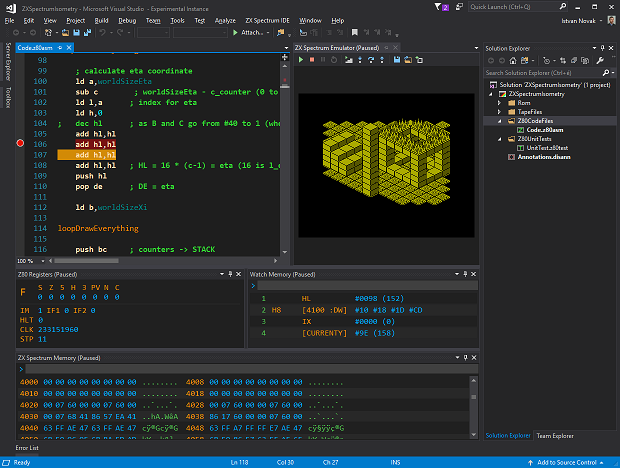This screenshot has height=468, width=620.
Task: Open the ZX Spectrum IDE menu
Action: click(266, 20)
